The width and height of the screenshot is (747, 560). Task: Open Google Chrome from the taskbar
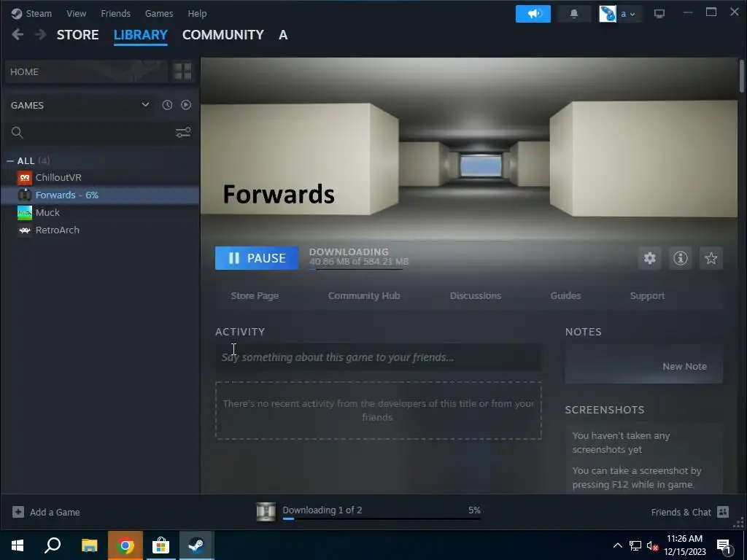[125, 545]
